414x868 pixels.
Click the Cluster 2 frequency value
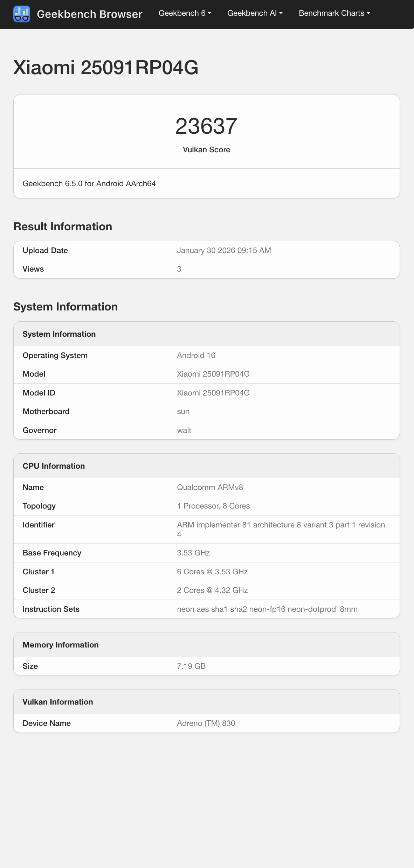pos(212,590)
